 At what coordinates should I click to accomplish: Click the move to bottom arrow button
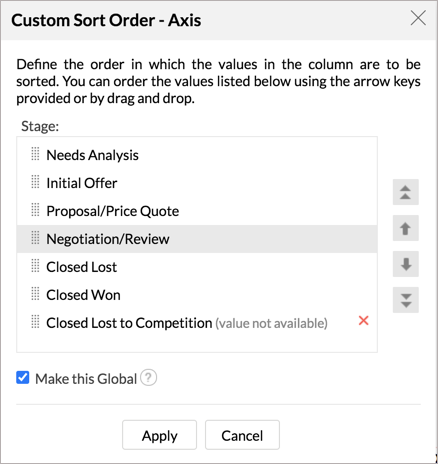pos(405,300)
